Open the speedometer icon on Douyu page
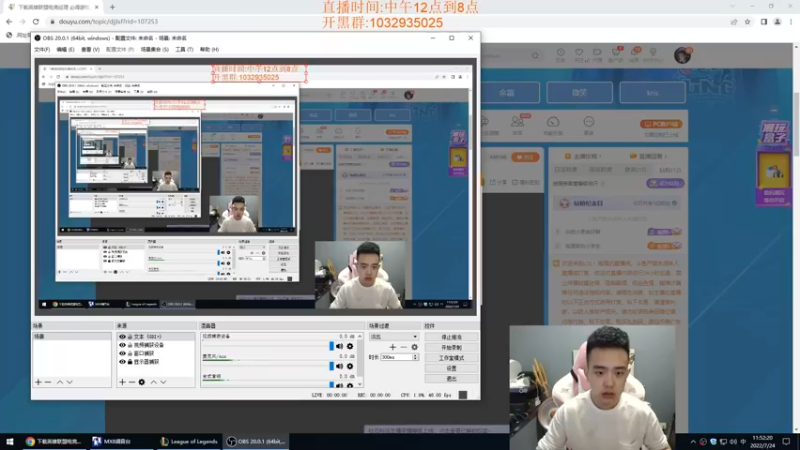 tap(553, 122)
